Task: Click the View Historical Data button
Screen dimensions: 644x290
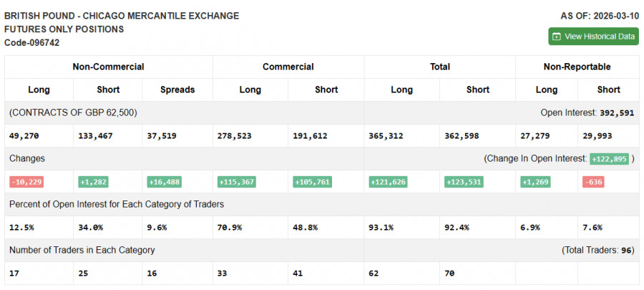Action: (x=593, y=37)
